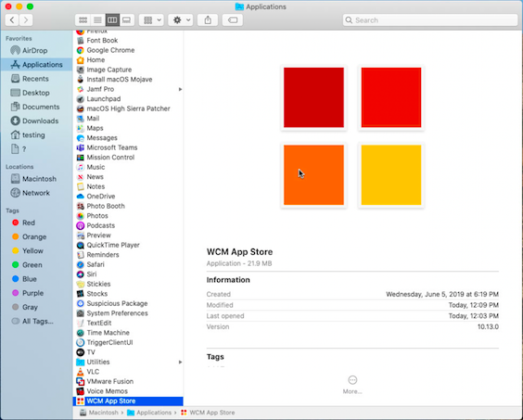
Task: Open Network in Locations
Action: (x=36, y=193)
